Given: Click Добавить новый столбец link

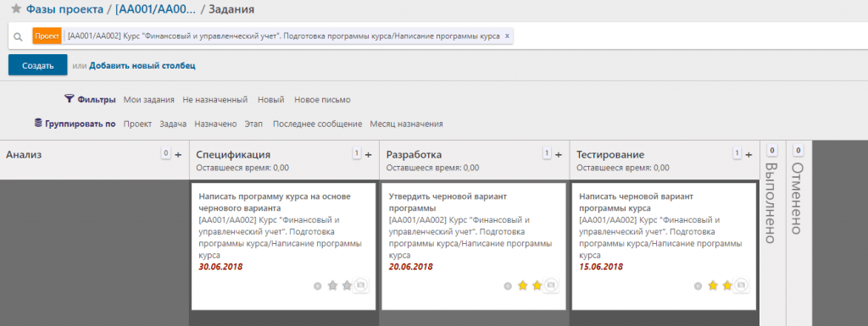Looking at the screenshot, I should [x=142, y=66].
